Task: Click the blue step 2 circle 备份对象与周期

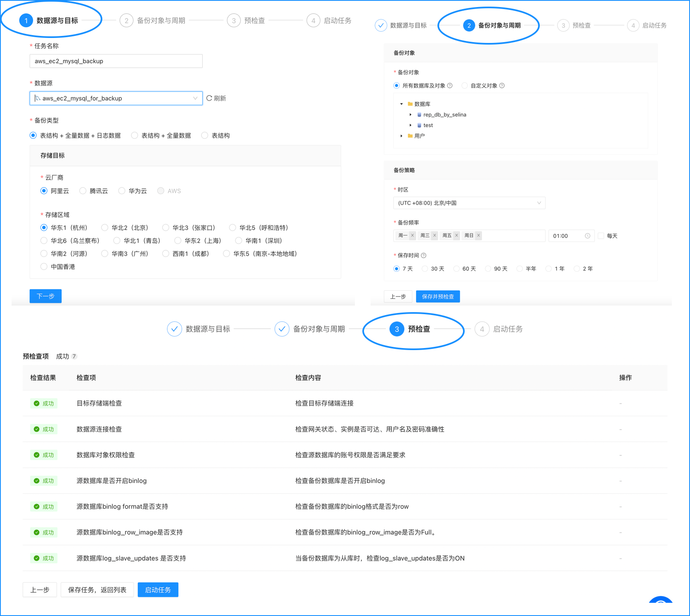Action: (469, 26)
